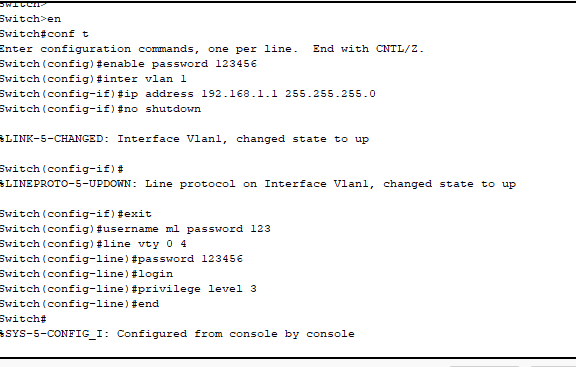Focus the final "Switch#" prompt

pos(23,319)
